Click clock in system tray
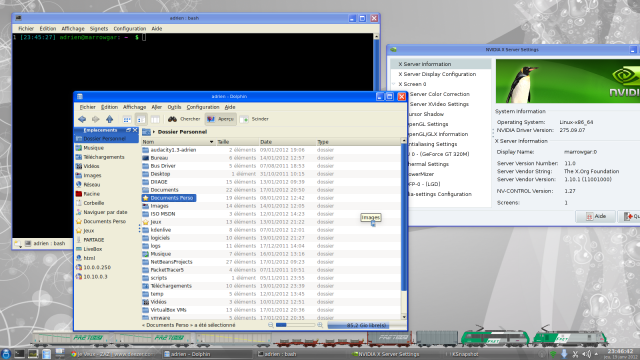This screenshot has width=640, height=360. pos(620,353)
